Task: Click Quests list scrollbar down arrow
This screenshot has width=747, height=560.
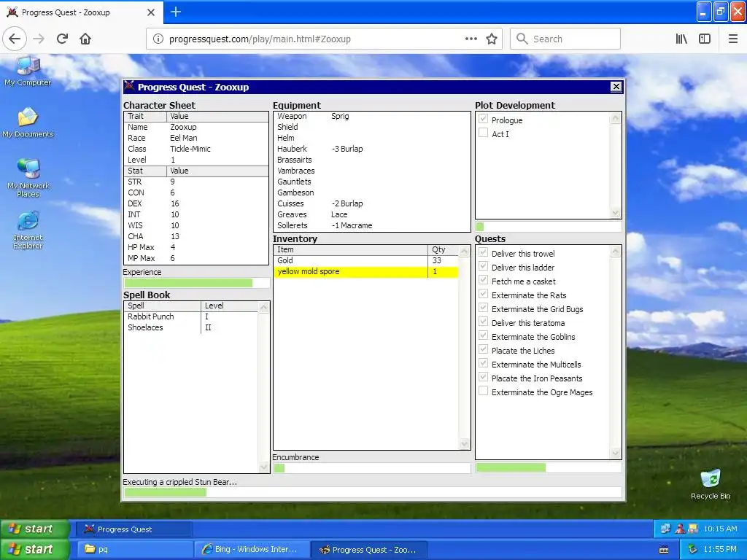Action: click(615, 453)
